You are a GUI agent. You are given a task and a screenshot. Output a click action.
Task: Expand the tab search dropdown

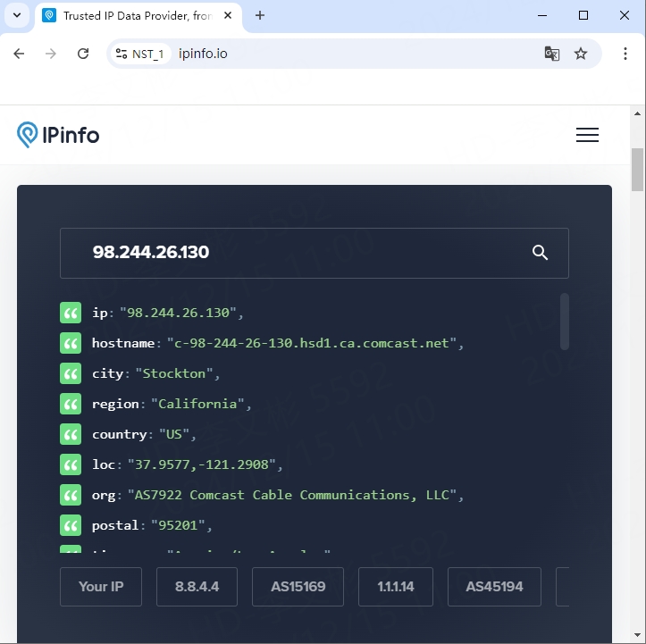point(16,15)
